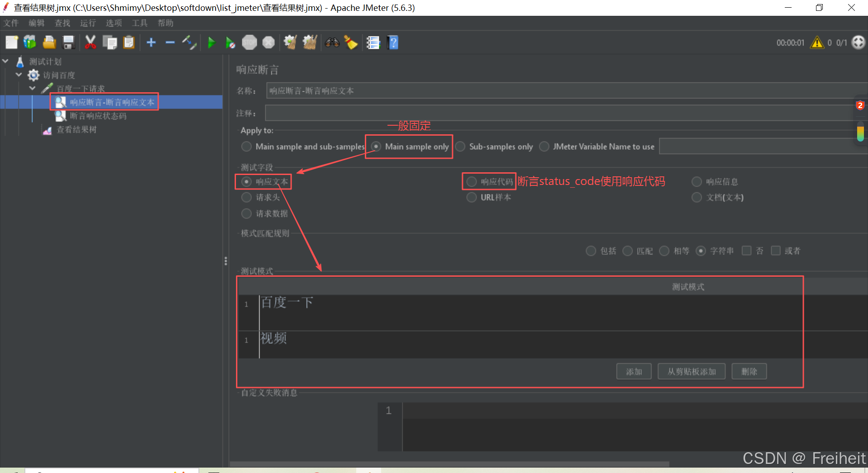868x473 pixels.
Task: Click the Clear All broom-with-gear icon
Action: (310, 42)
